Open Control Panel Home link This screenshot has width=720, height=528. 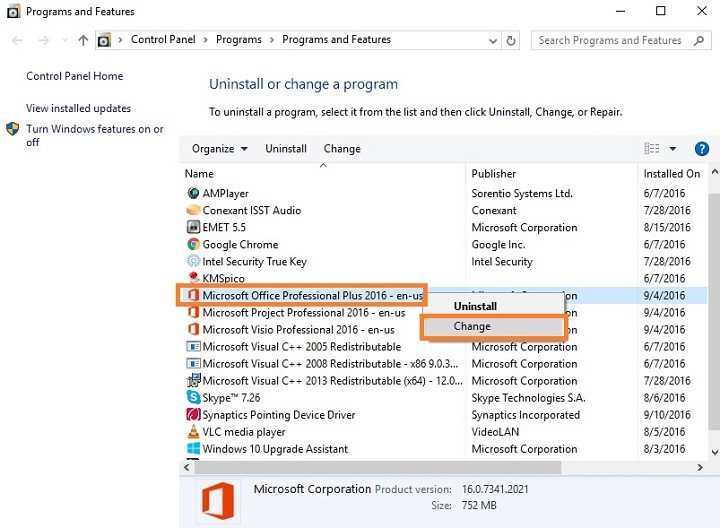pyautogui.click(x=74, y=76)
